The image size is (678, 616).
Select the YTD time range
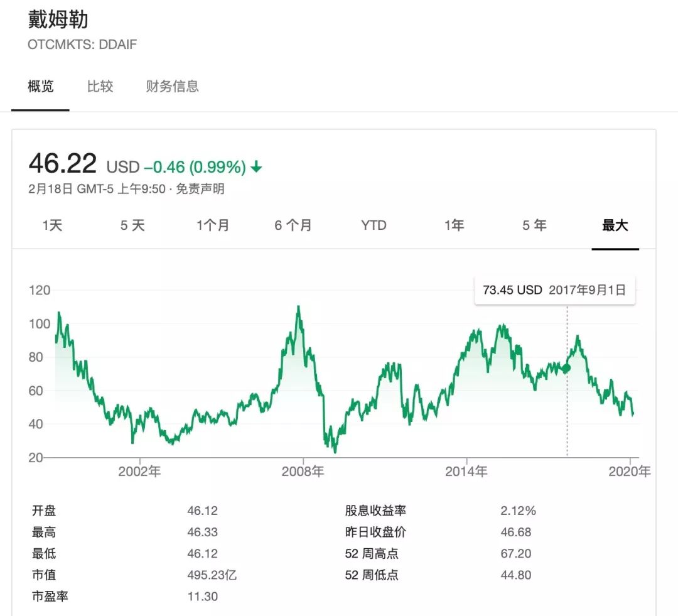point(374,225)
